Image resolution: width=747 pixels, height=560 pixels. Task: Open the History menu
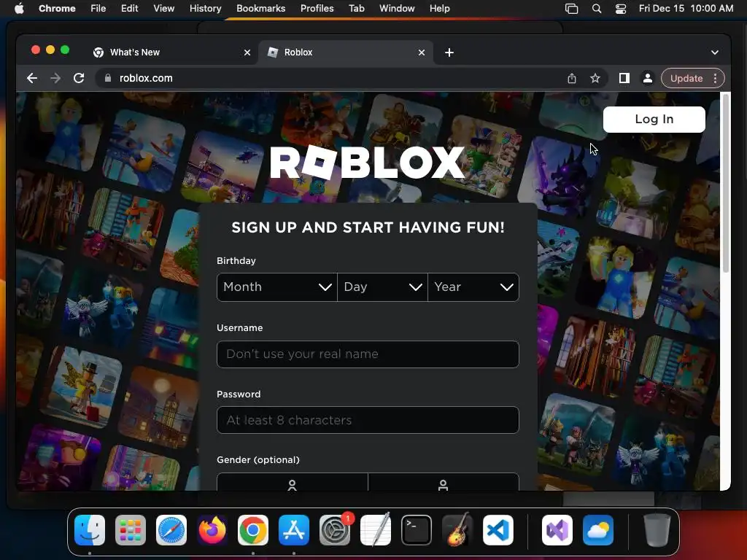coord(205,9)
